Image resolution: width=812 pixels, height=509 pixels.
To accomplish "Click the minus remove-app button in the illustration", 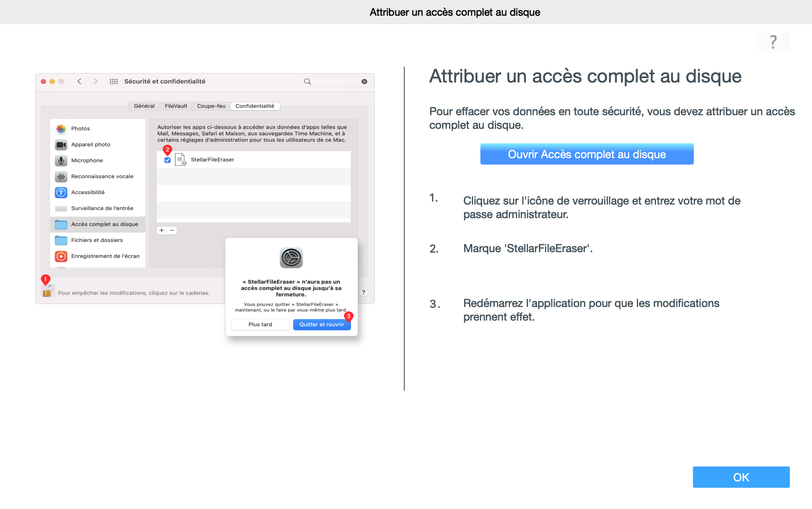I will pyautogui.click(x=172, y=230).
